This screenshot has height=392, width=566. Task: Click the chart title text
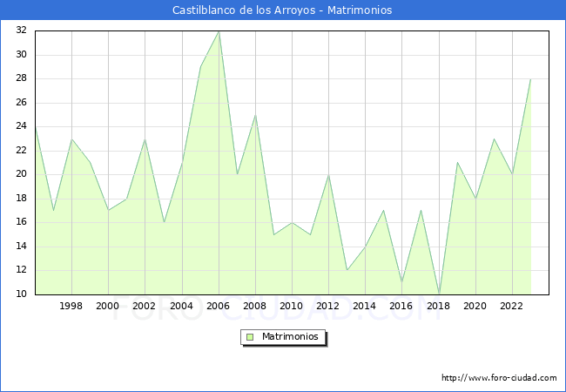(282, 10)
